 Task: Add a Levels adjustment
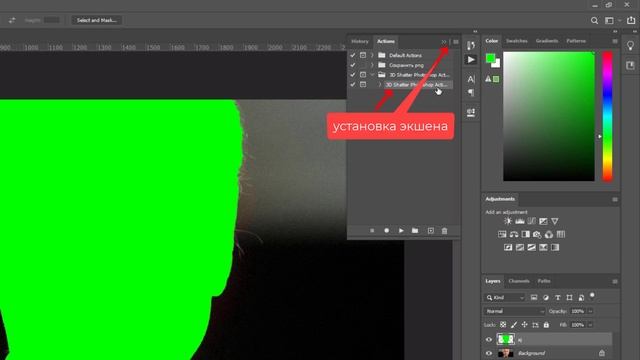tap(520, 221)
